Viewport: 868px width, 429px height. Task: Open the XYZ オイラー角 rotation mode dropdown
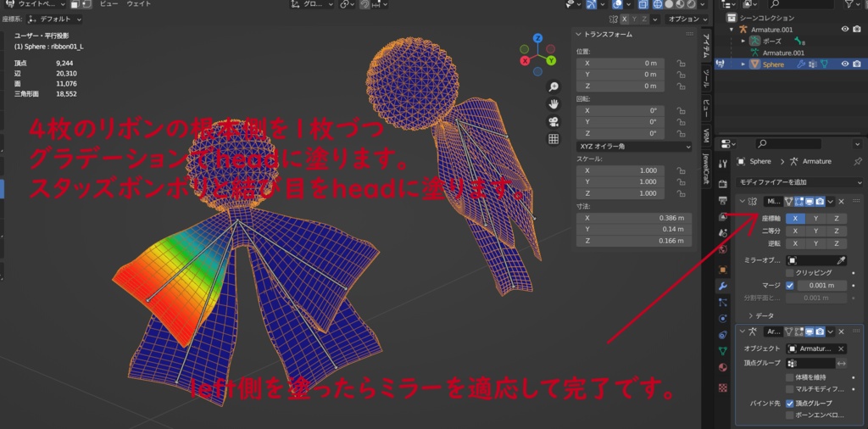634,147
